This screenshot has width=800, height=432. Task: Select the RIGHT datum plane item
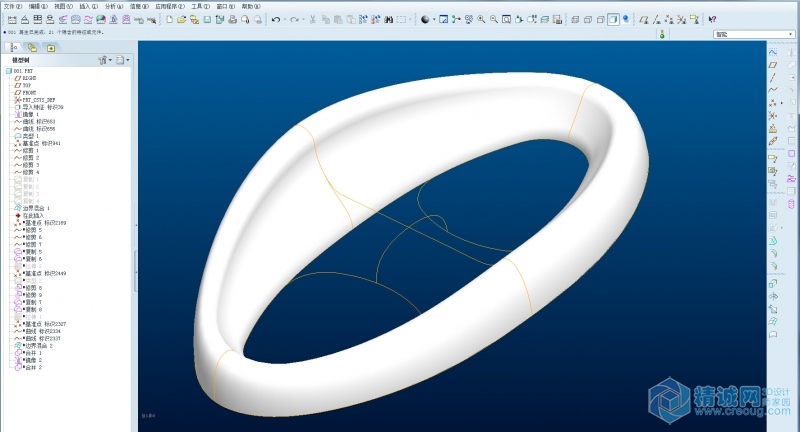[25, 78]
